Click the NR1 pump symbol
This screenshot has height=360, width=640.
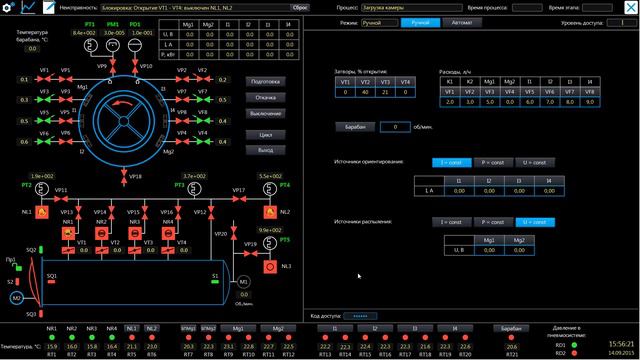pos(68,233)
